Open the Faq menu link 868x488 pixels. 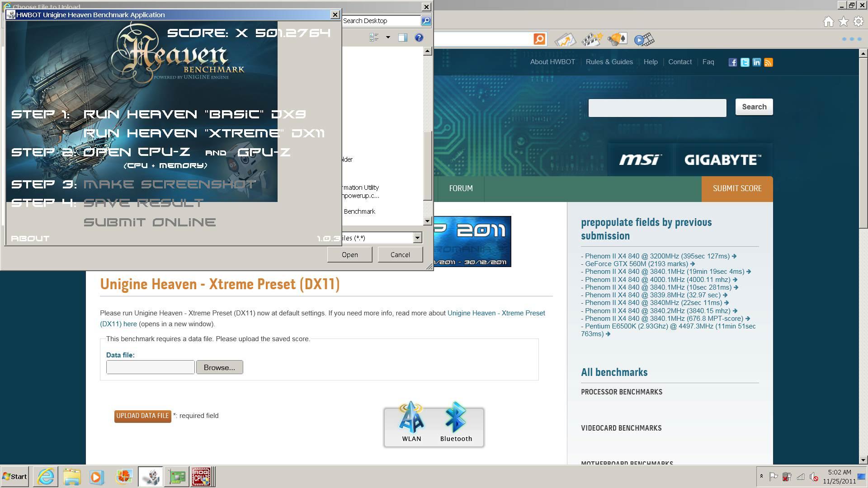coord(708,62)
